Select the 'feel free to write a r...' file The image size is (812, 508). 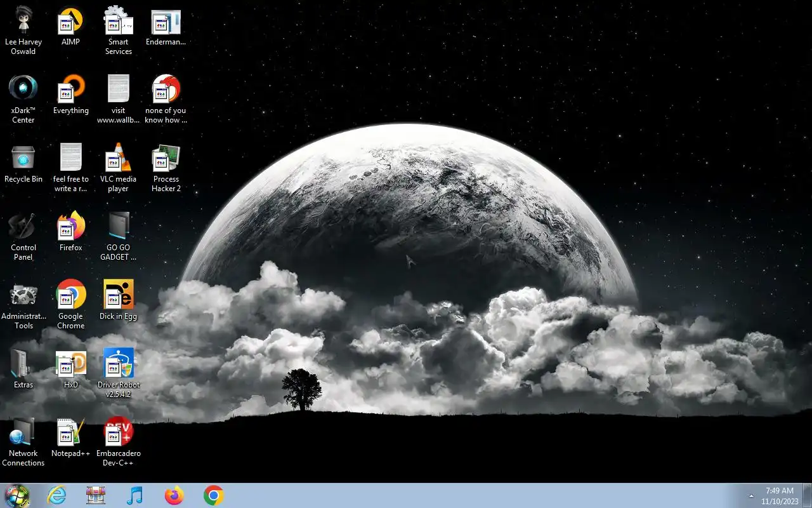coord(70,168)
